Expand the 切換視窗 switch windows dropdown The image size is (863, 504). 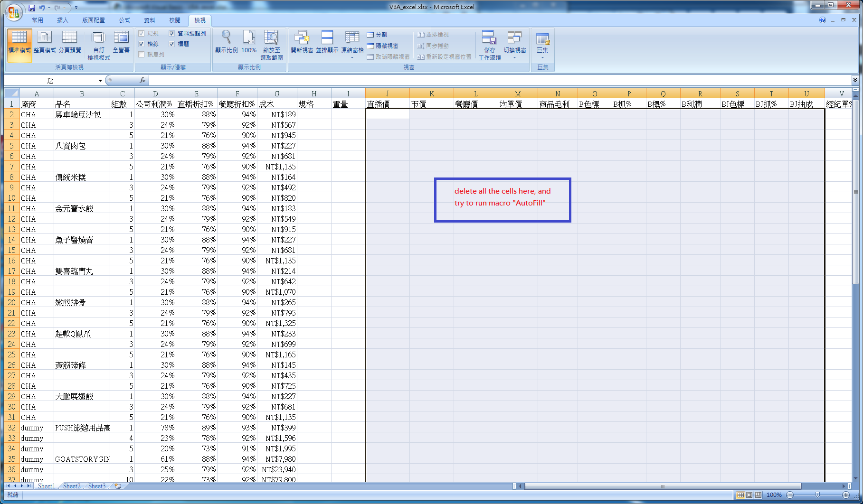(x=514, y=57)
